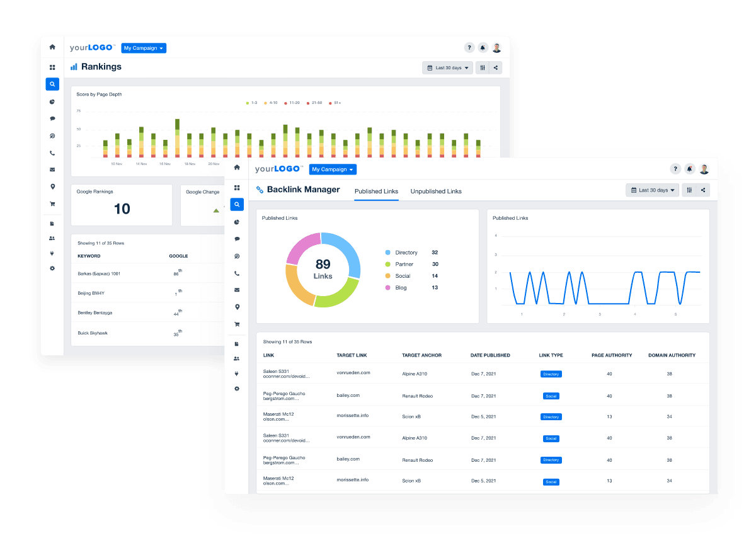
Task: Select the phone call tracking sidebar icon
Action: tap(237, 273)
